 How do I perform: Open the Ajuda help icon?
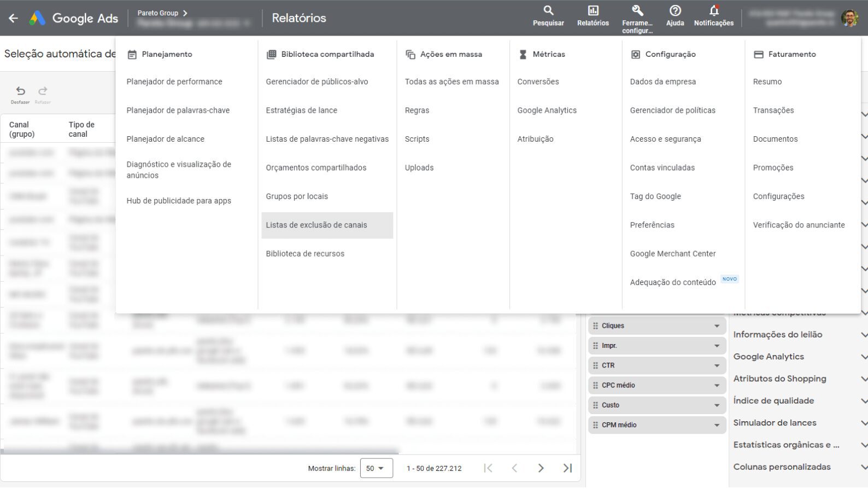[675, 11]
